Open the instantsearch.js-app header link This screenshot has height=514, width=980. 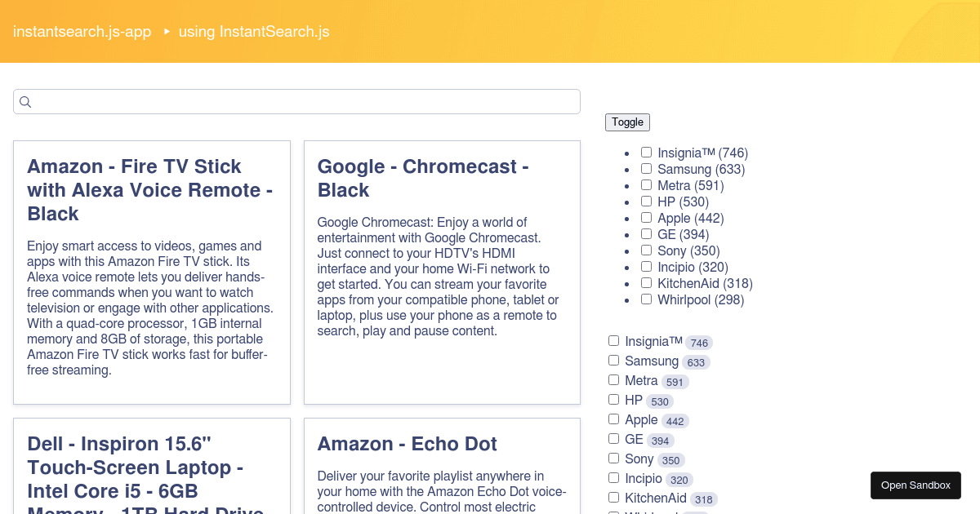(x=82, y=32)
